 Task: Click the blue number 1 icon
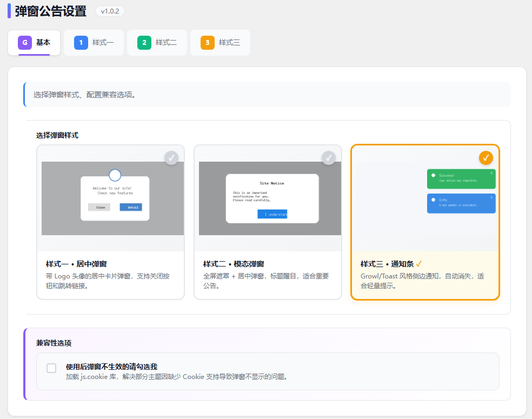point(81,43)
